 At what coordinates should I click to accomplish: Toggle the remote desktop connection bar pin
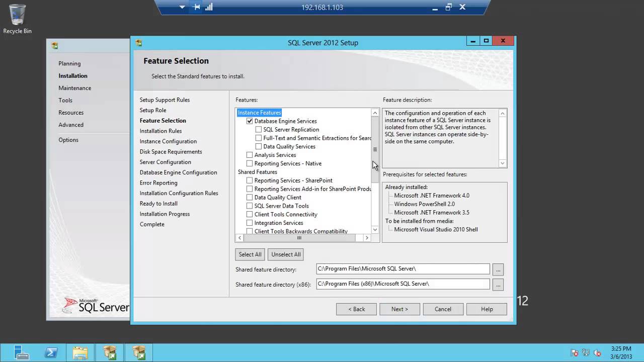coord(197,7)
